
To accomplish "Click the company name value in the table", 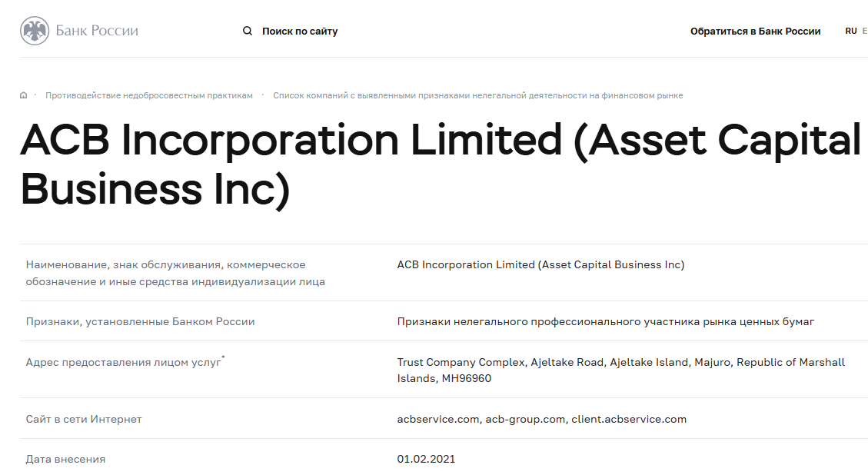I will pos(540,264).
